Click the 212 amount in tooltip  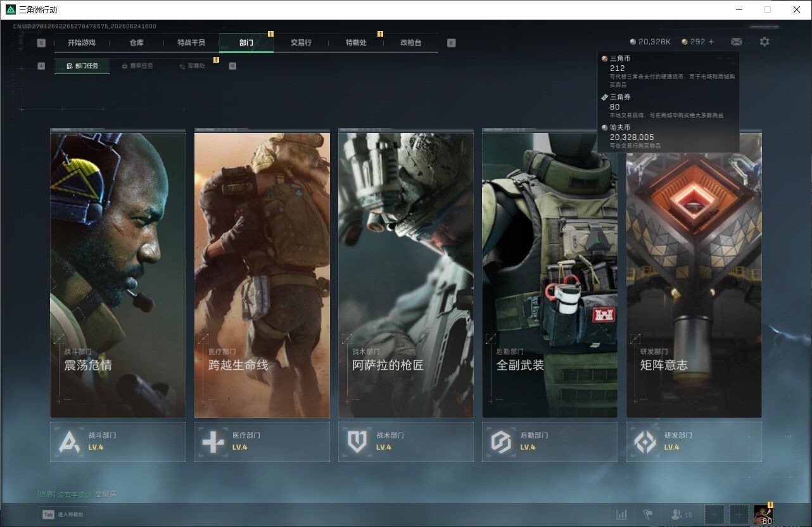pyautogui.click(x=618, y=68)
